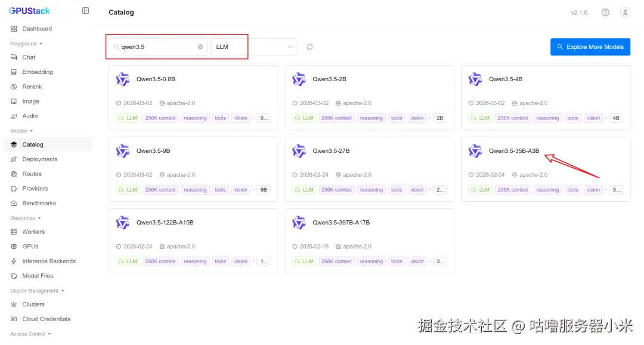Click the Qwen3.5-27B model logo icon

299,151
